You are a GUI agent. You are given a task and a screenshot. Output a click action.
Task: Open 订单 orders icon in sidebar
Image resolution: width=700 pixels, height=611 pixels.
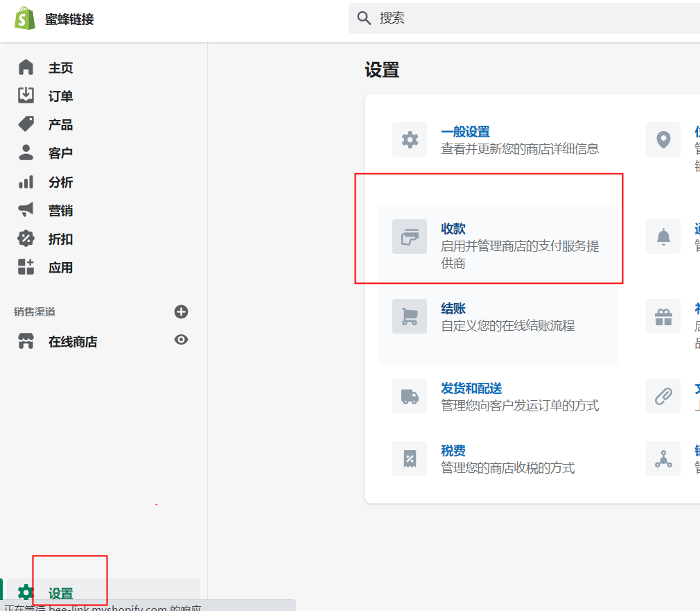tap(26, 95)
